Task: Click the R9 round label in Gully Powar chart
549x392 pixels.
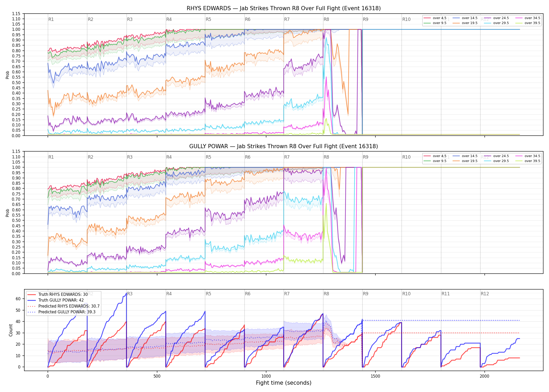Action: point(365,157)
